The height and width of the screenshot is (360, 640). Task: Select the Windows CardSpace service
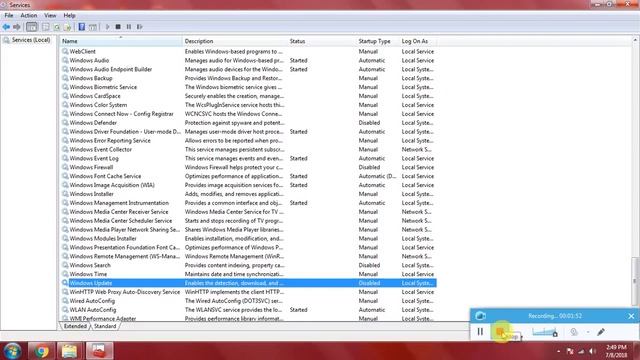[249, 96]
